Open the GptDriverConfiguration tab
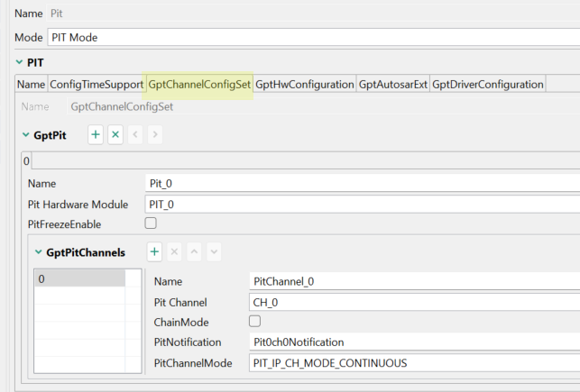 [x=487, y=84]
